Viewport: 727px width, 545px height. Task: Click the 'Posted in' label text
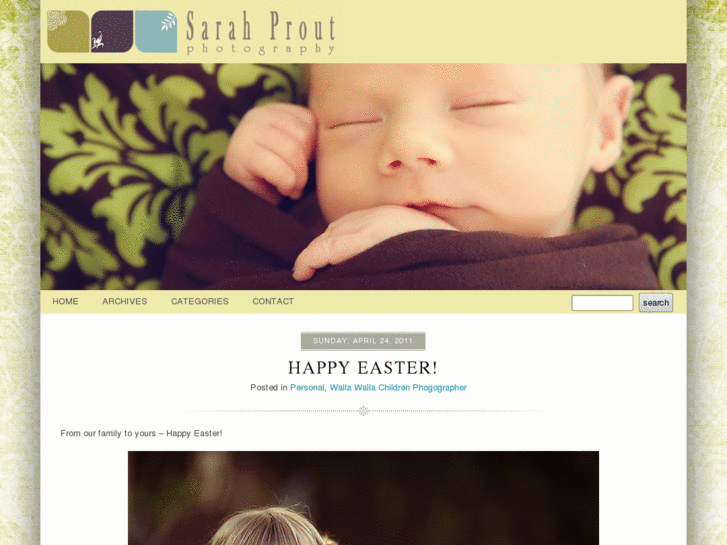269,387
